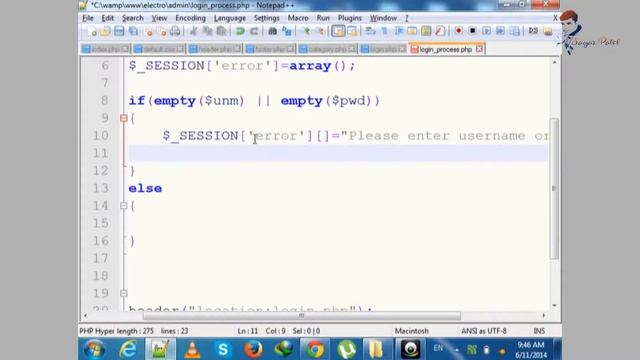
Task: Close the login_process.php tab with its X
Action: [x=479, y=49]
